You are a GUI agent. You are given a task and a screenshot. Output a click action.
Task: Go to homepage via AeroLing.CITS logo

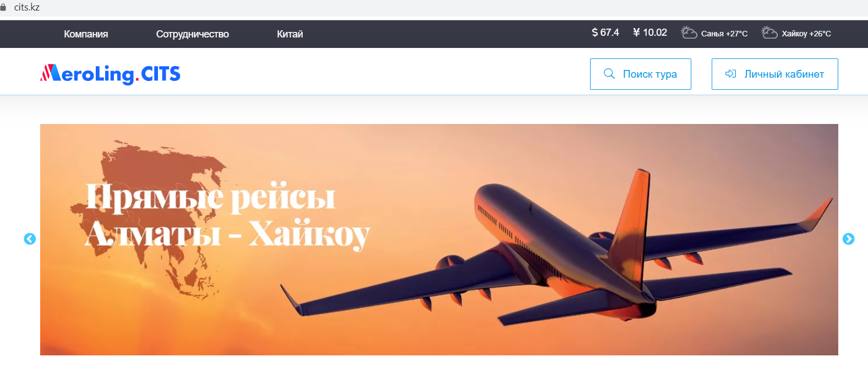[x=110, y=74]
